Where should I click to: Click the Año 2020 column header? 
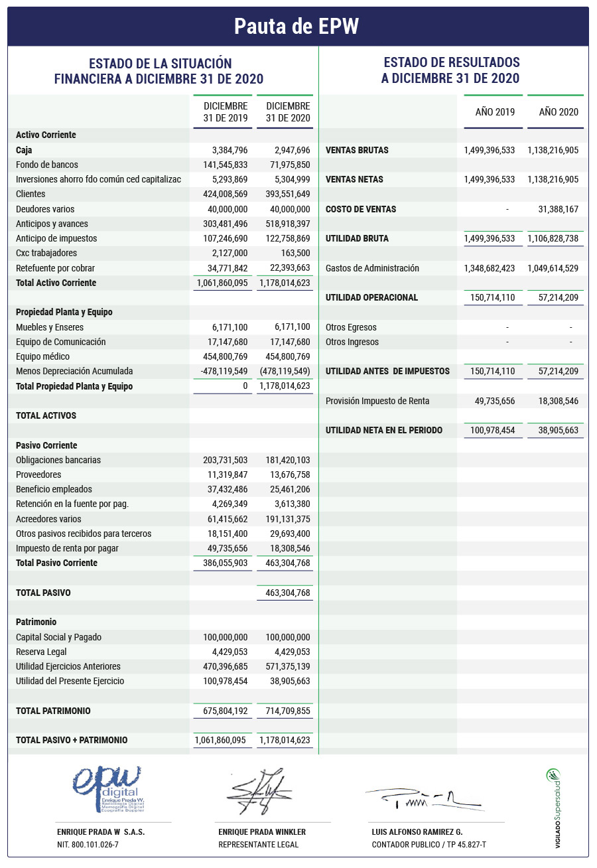click(x=559, y=112)
